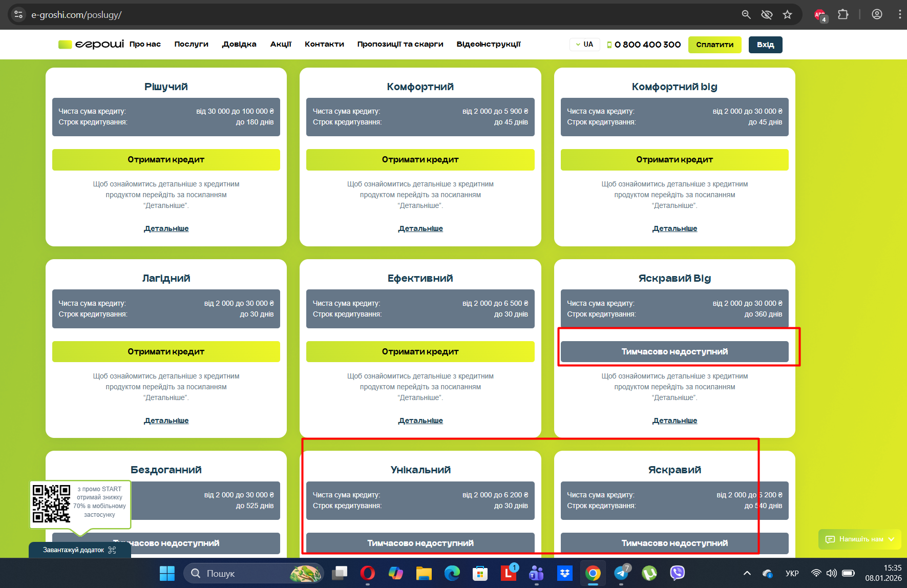Toggle the crossed-out eye tracking protection icon
Screen dimensions: 907x588
[767, 15]
